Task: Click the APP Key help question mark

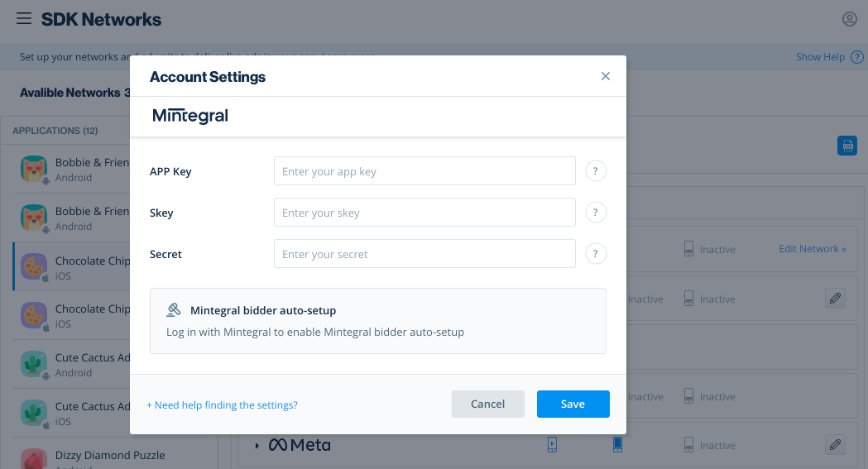Action: [x=596, y=171]
